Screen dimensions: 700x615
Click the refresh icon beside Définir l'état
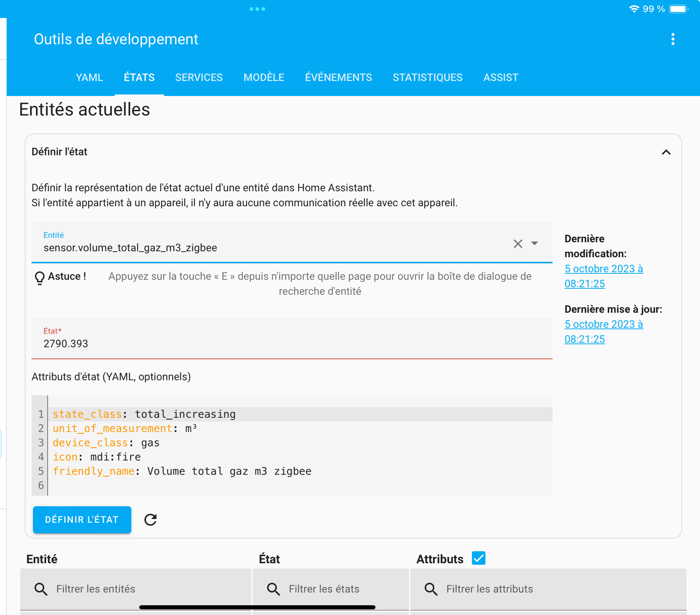click(x=150, y=520)
